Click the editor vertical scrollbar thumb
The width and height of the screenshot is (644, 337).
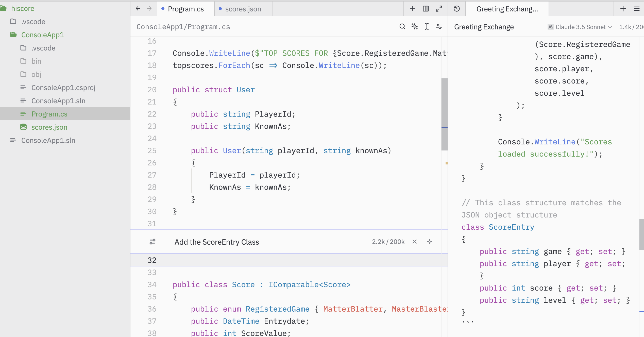pos(444,114)
